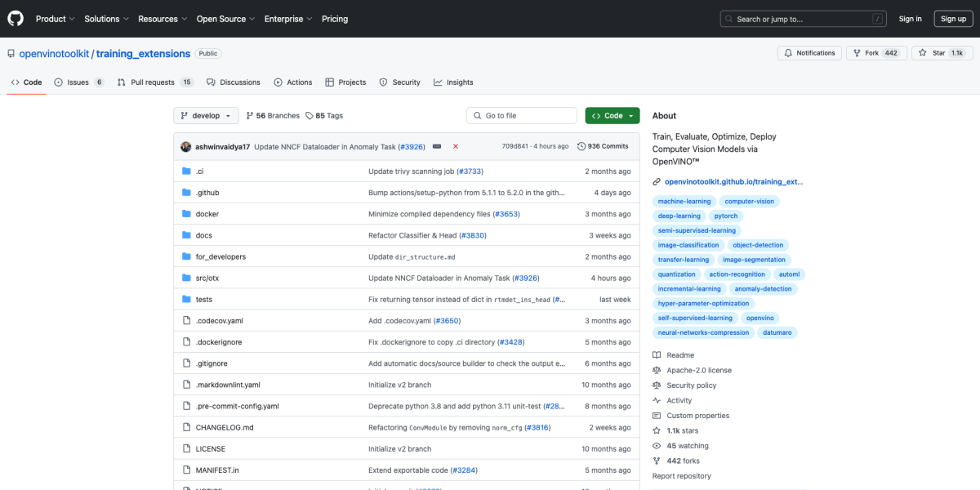The width and height of the screenshot is (980, 490).
Task: Star the repository
Action: point(939,52)
